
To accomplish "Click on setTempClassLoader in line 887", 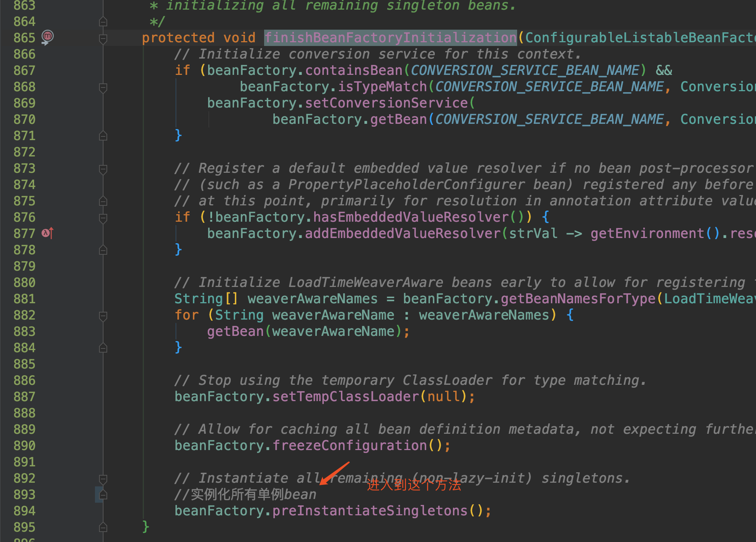I will (345, 397).
